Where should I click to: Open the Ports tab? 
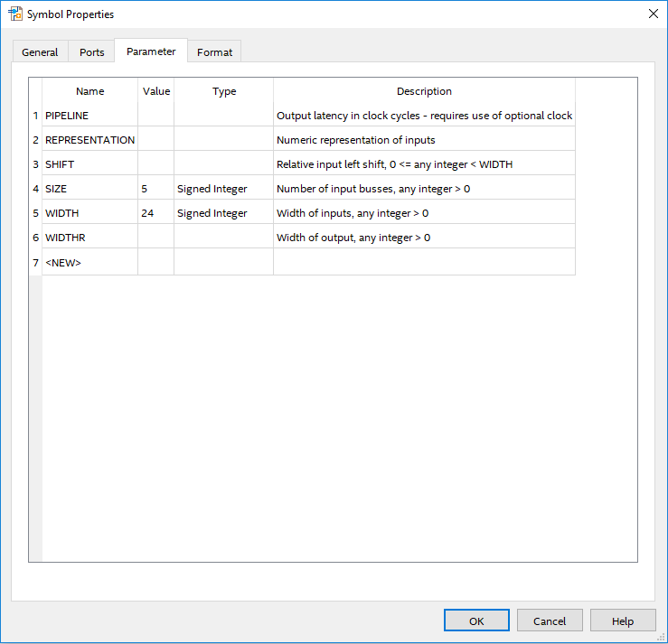click(x=91, y=51)
